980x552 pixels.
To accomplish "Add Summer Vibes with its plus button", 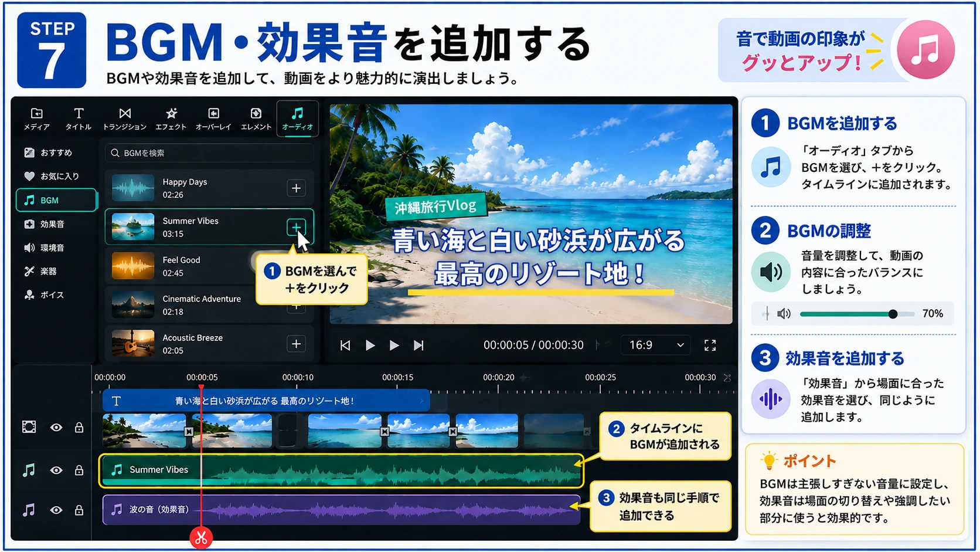I will tap(296, 227).
